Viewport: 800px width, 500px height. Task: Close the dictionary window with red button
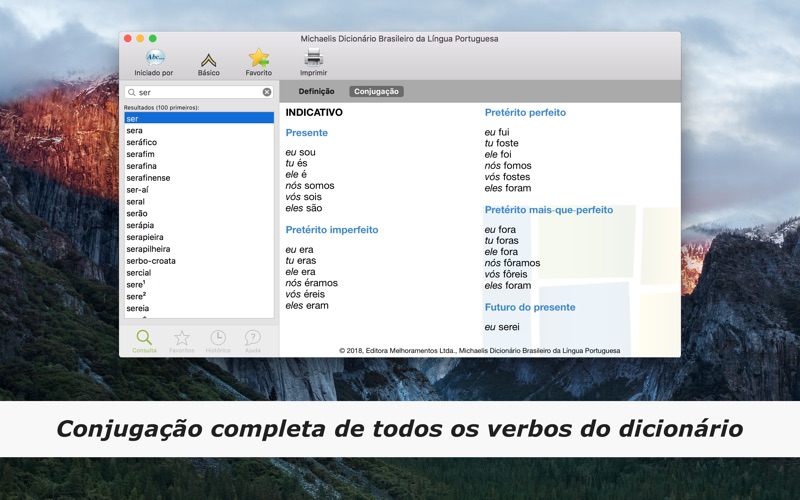(128, 38)
